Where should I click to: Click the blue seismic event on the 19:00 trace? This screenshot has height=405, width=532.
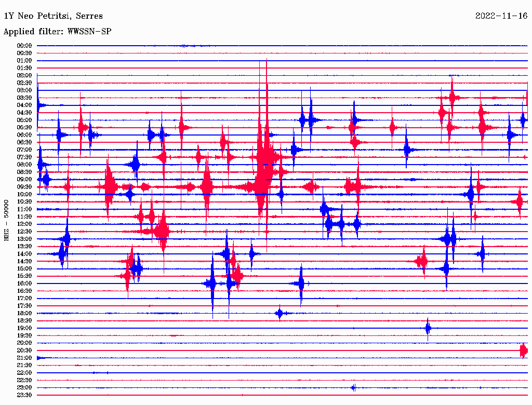point(428,328)
